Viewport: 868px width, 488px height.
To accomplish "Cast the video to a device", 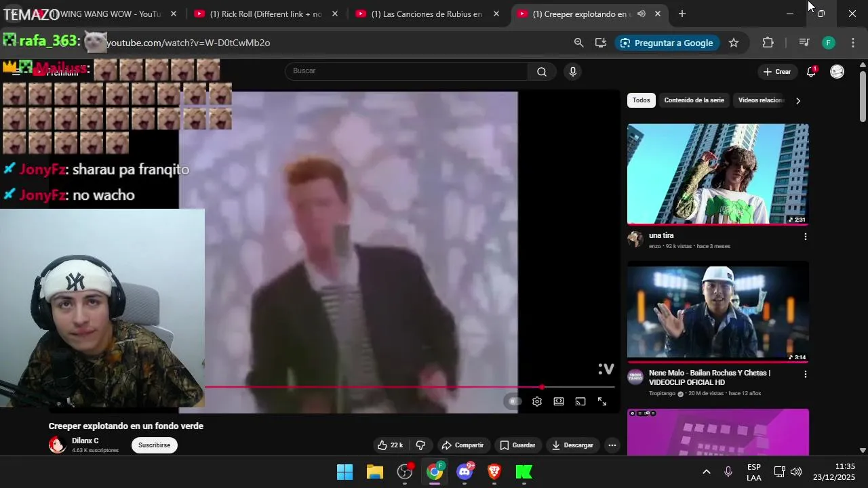I will (x=580, y=401).
